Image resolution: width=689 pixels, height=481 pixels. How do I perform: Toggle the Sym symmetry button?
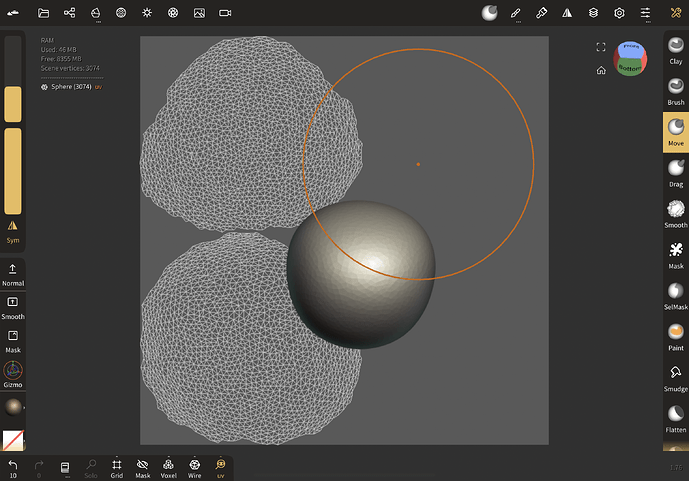[x=13, y=232]
